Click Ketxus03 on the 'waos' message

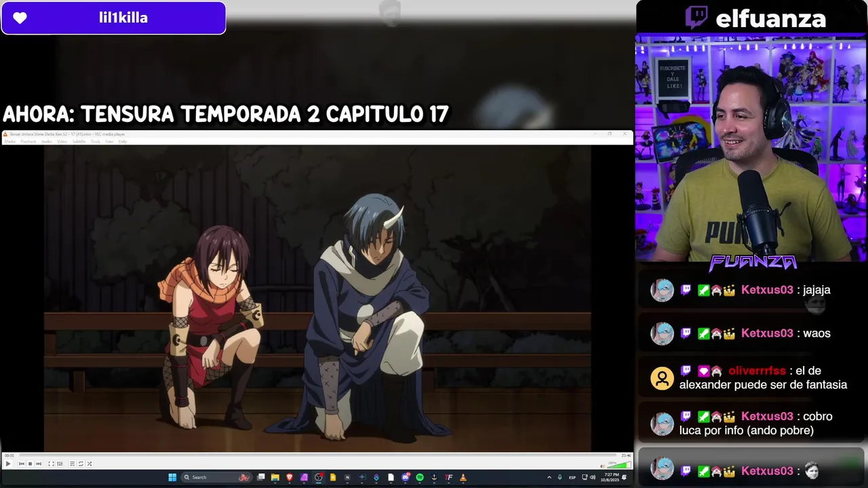click(767, 333)
